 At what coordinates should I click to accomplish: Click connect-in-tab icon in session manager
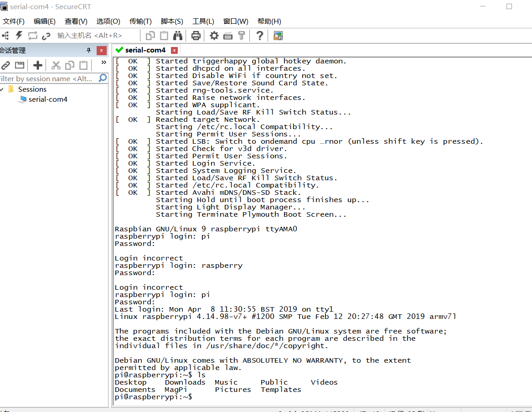[20, 65]
